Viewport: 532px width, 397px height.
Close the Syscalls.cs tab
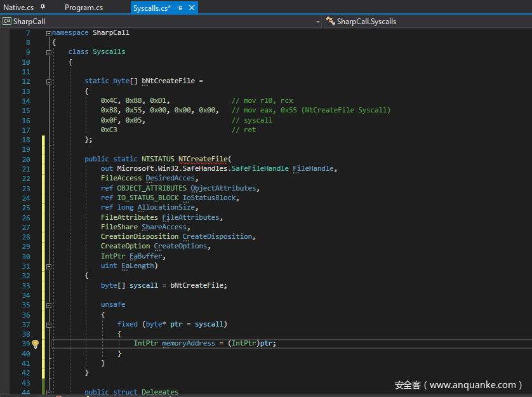click(191, 8)
